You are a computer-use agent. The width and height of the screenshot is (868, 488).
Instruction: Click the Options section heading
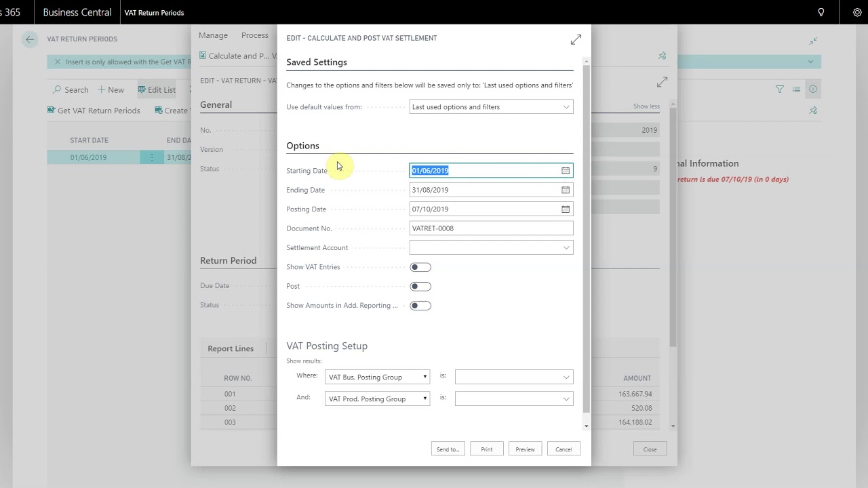point(302,146)
